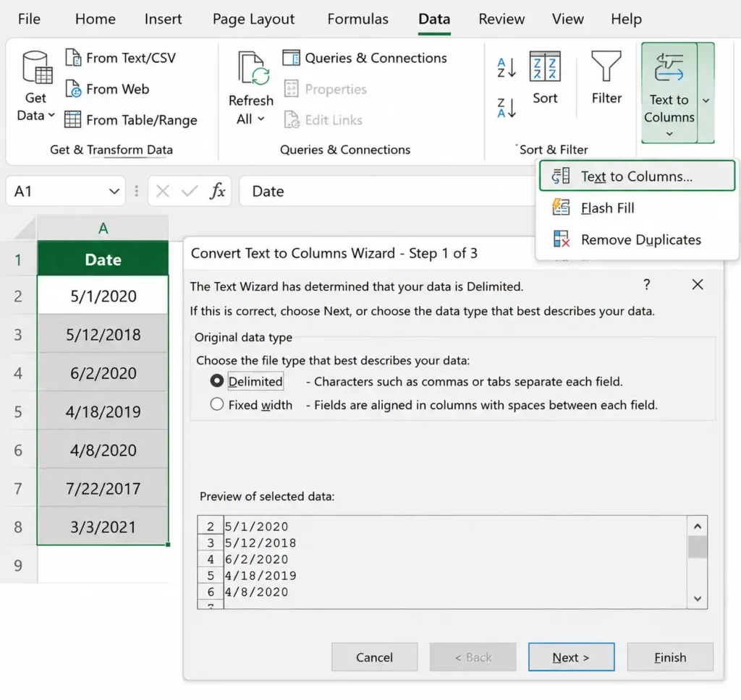741x700 pixels.
Task: Click the Select All corner triangle
Action: (x=25, y=229)
